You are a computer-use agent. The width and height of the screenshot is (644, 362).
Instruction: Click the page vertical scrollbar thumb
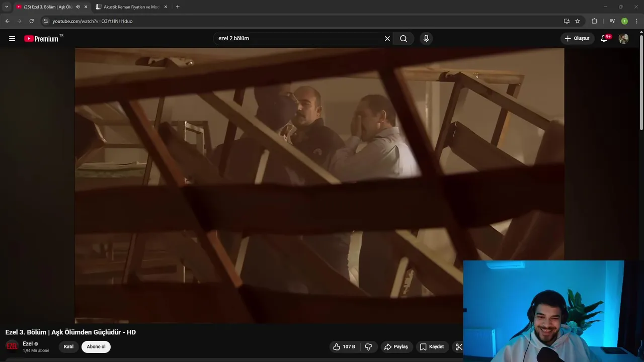coord(641,83)
